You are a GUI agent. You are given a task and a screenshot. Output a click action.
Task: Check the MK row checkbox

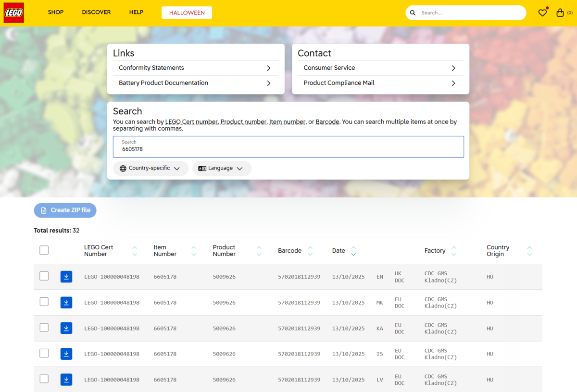44,302
